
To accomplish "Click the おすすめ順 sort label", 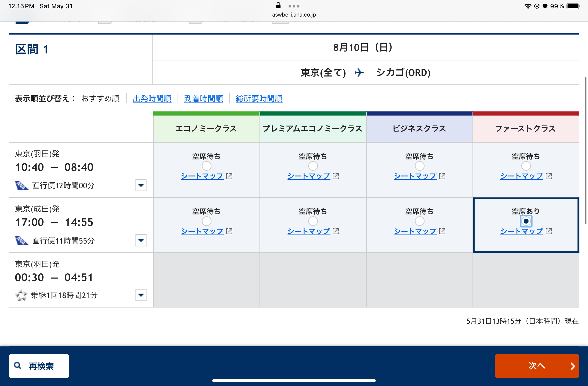I will [100, 99].
